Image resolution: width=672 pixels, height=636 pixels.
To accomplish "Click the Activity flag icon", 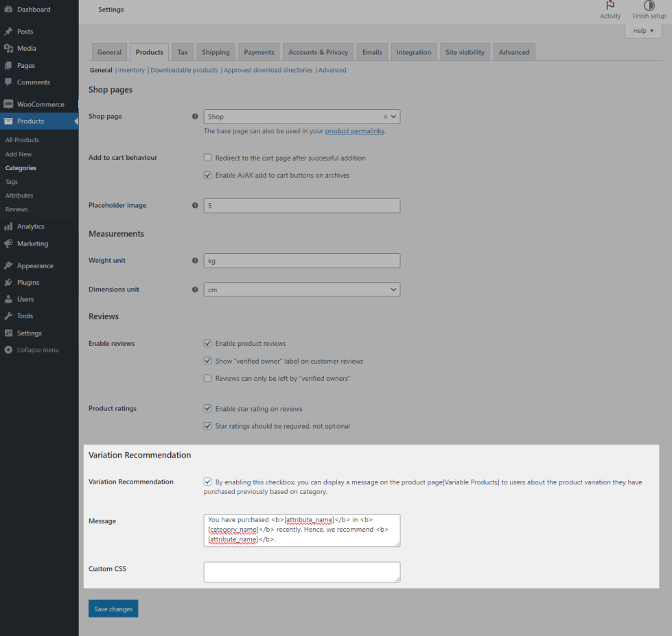I will [x=610, y=5].
